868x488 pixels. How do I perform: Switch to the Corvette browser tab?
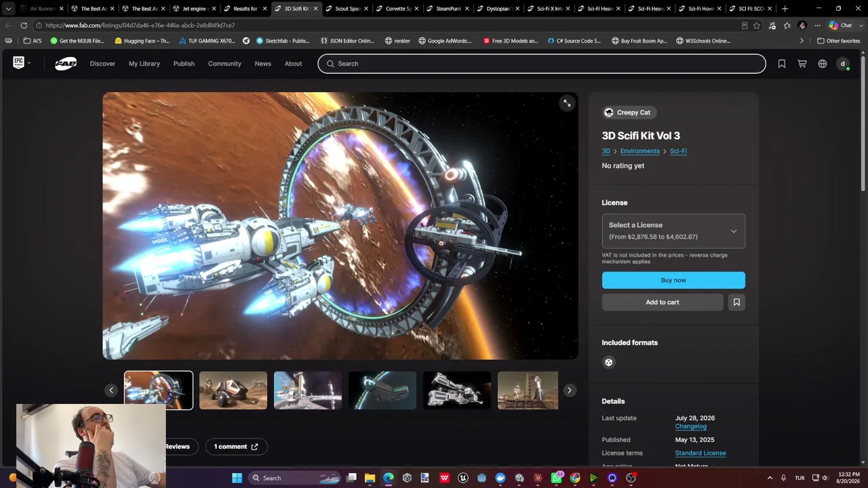pyautogui.click(x=397, y=9)
